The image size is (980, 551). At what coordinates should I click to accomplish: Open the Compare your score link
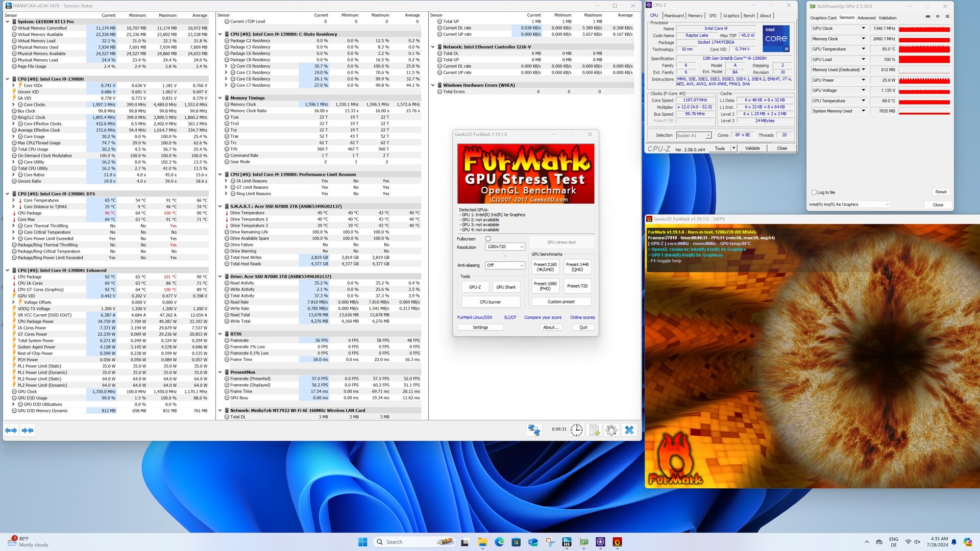click(x=543, y=317)
